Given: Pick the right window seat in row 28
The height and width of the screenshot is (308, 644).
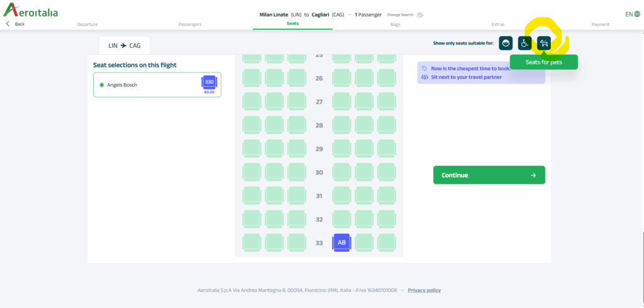Looking at the screenshot, I should [387, 125].
